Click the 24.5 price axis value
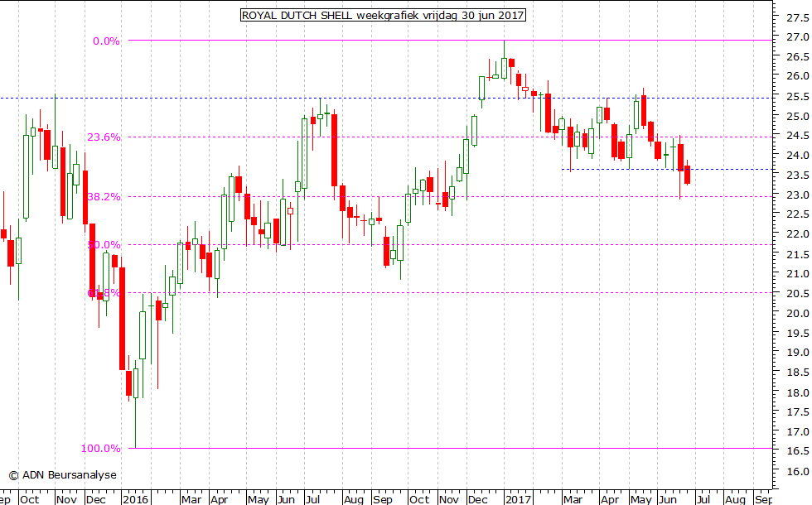 pos(797,136)
